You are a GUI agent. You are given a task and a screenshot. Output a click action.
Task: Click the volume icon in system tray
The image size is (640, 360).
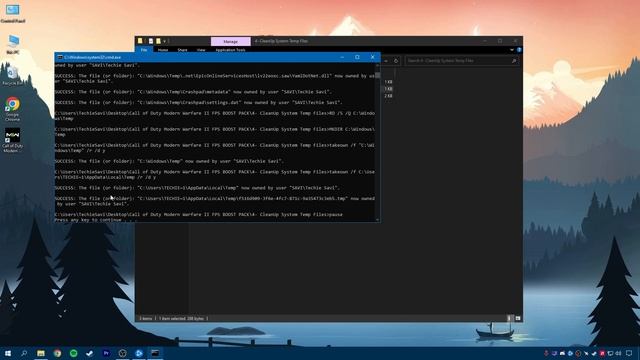[618, 353]
